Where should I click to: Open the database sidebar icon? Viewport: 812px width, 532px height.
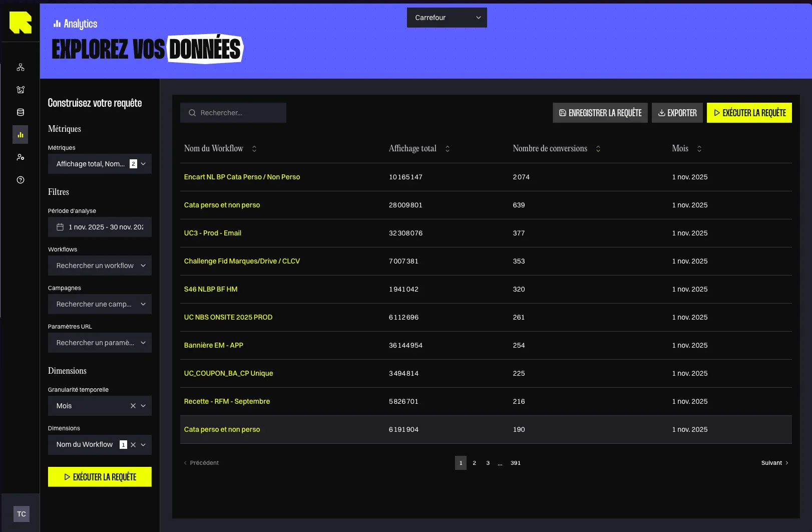click(x=21, y=112)
